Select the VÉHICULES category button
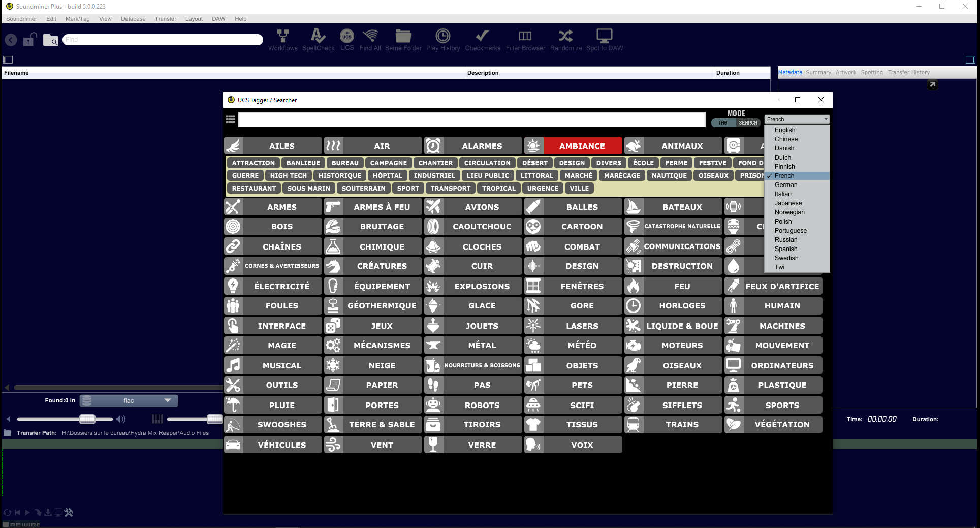The width and height of the screenshot is (980, 528). pos(273,445)
